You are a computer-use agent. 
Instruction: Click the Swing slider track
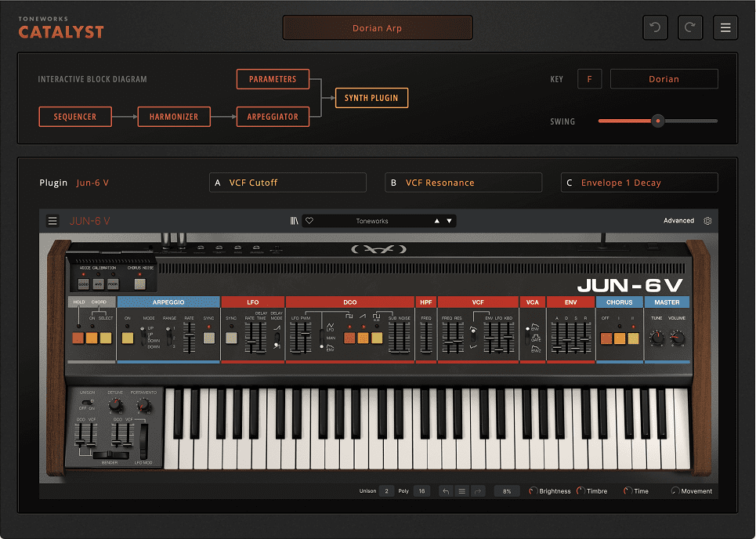coord(657,121)
